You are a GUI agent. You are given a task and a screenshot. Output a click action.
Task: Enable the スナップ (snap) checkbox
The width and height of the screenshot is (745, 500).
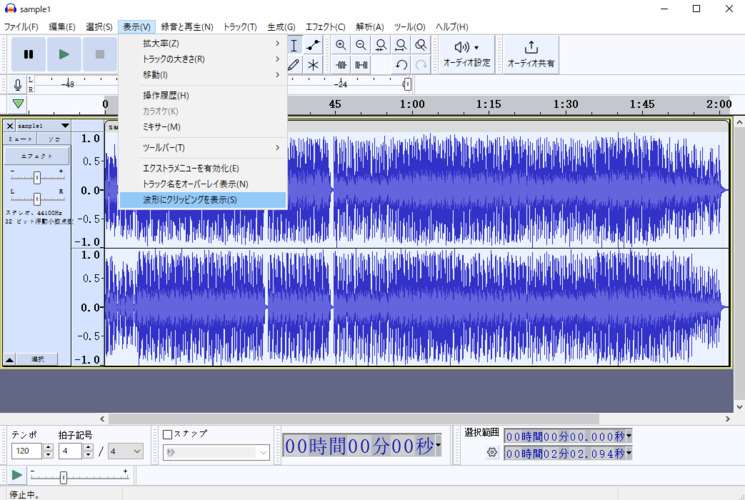tap(168, 434)
